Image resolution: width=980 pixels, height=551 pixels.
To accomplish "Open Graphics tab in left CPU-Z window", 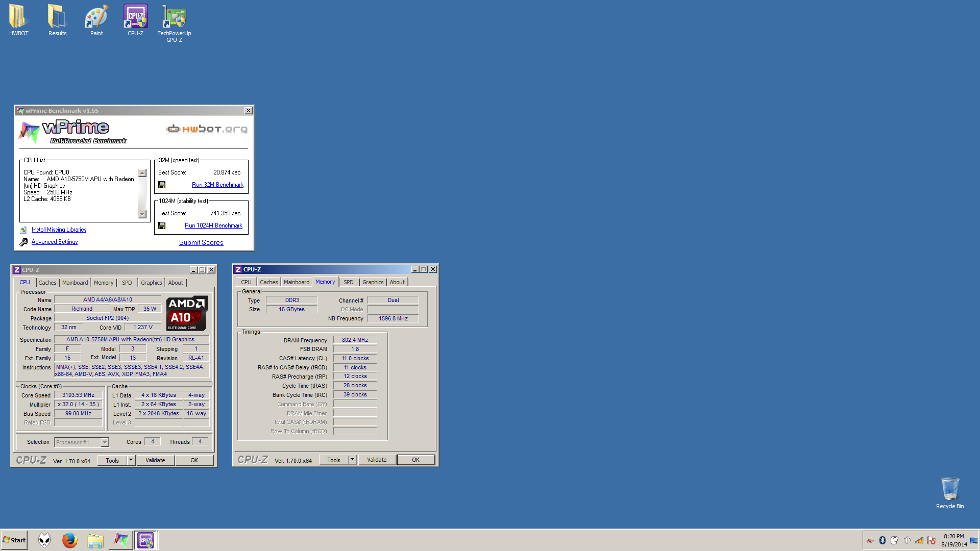I will (x=151, y=283).
